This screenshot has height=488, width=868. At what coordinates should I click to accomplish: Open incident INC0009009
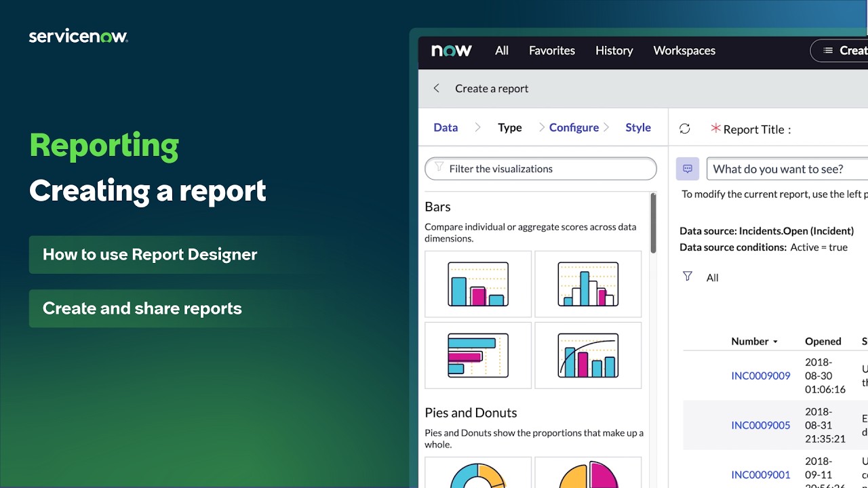(761, 375)
